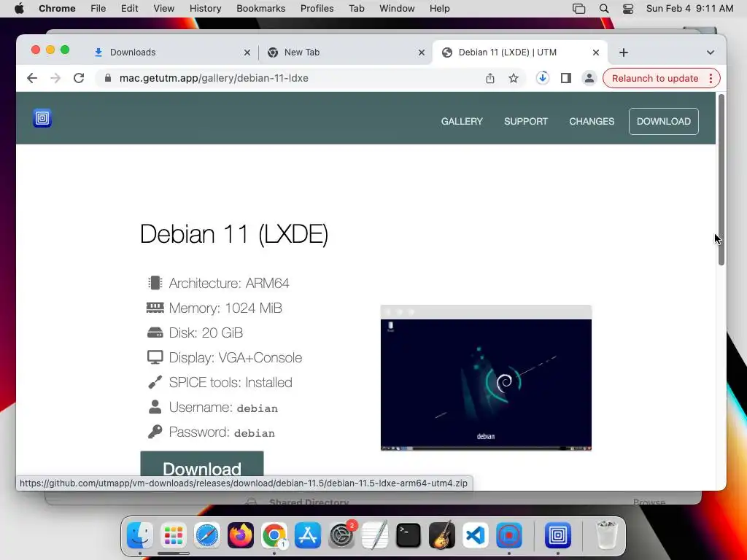The width and height of the screenshot is (747, 560).
Task: Click 'Display: VGA+Console' text
Action: point(236,357)
